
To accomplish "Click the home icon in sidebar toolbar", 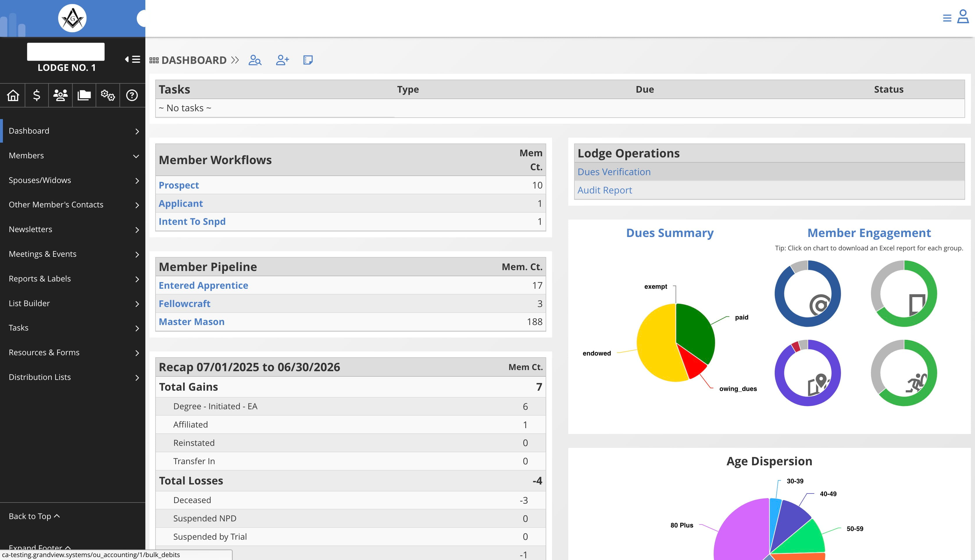I will [13, 95].
